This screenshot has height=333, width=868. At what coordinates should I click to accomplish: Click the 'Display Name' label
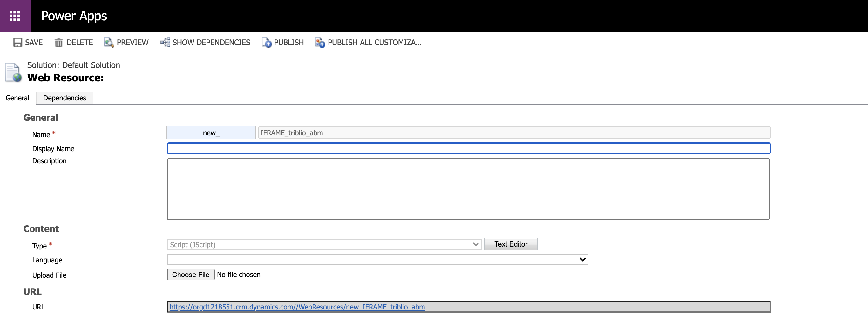[x=53, y=149]
